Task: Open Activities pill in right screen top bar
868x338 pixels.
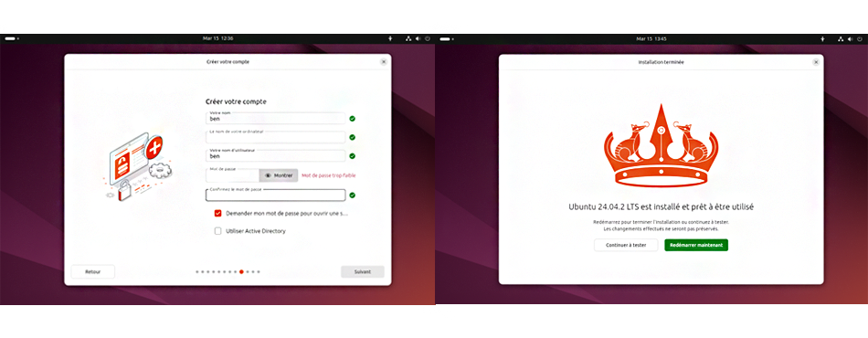Action: tap(445, 38)
